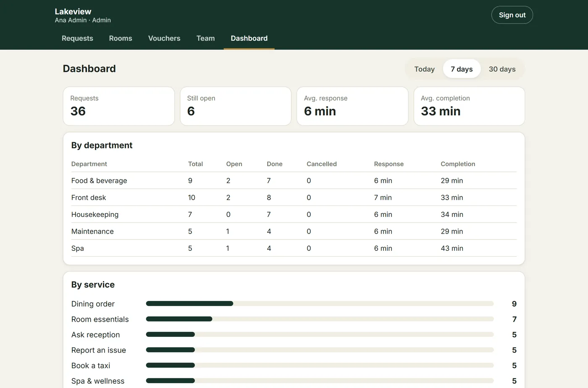Click the Dining order count 9

pos(514,304)
